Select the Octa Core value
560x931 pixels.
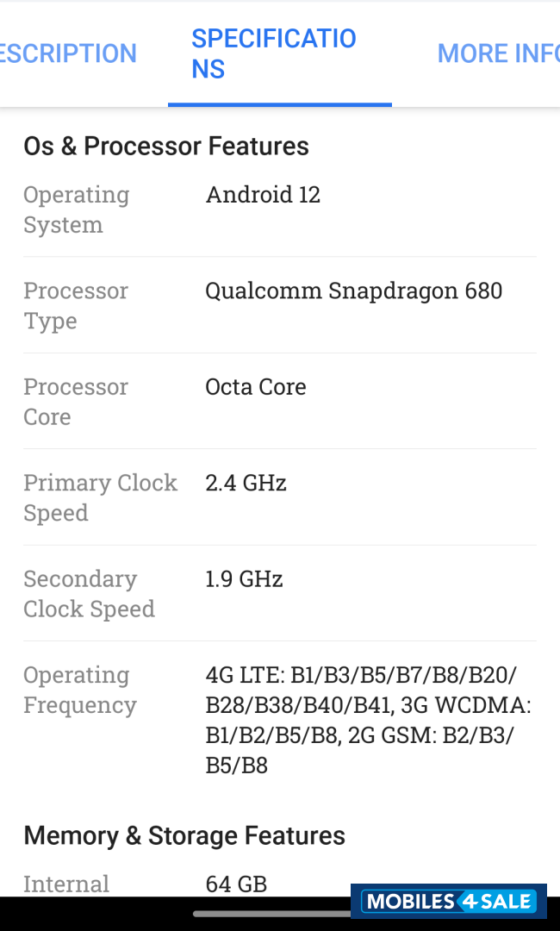pyautogui.click(x=255, y=386)
